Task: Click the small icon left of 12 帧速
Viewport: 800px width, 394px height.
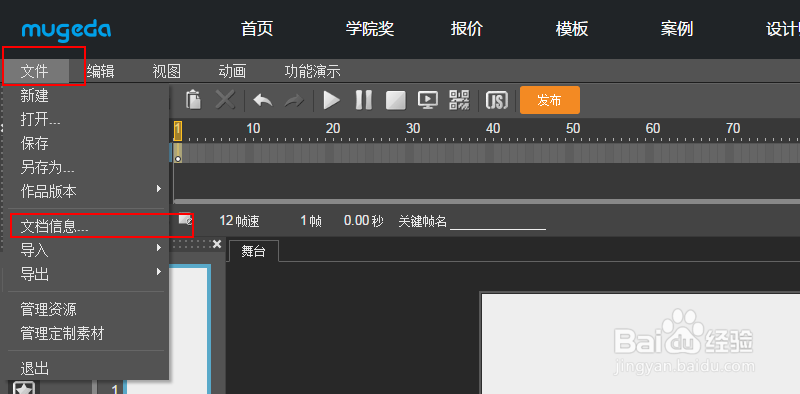Action: (185, 220)
